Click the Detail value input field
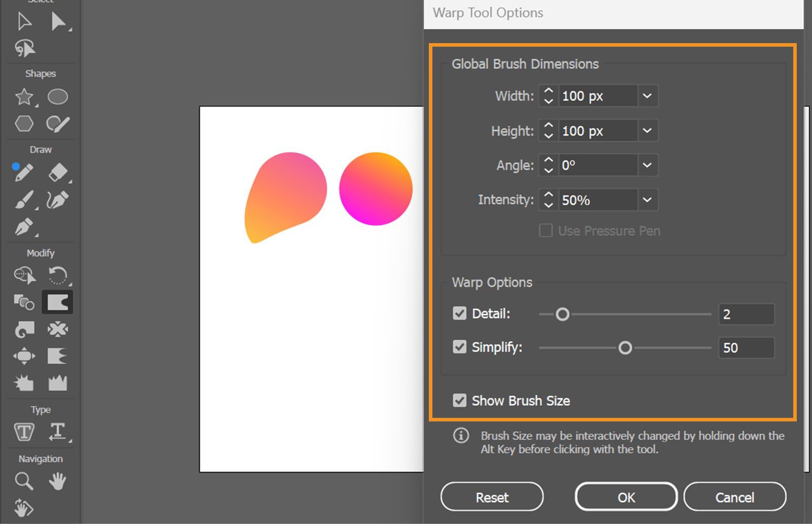 (x=746, y=313)
